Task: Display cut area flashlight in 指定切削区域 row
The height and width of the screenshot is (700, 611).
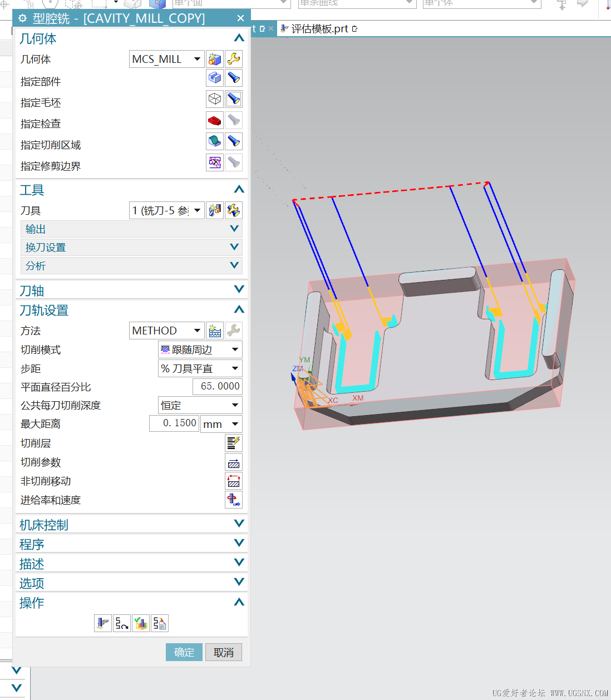Action: pos(234,141)
